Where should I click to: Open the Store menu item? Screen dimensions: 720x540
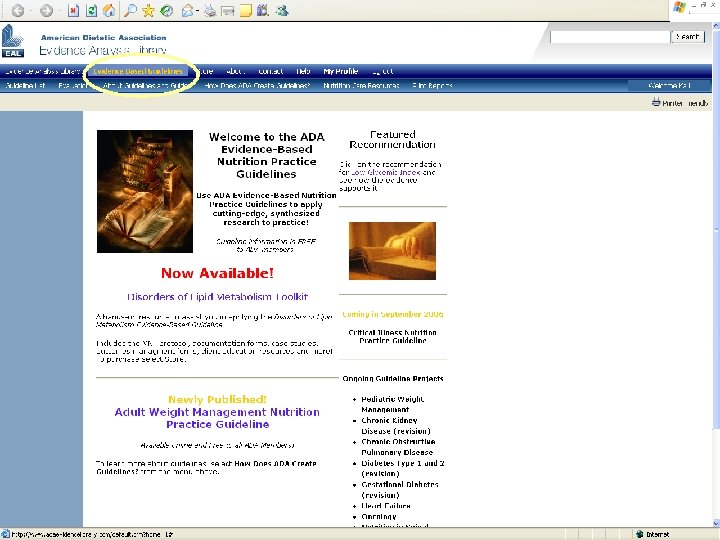pyautogui.click(x=205, y=71)
